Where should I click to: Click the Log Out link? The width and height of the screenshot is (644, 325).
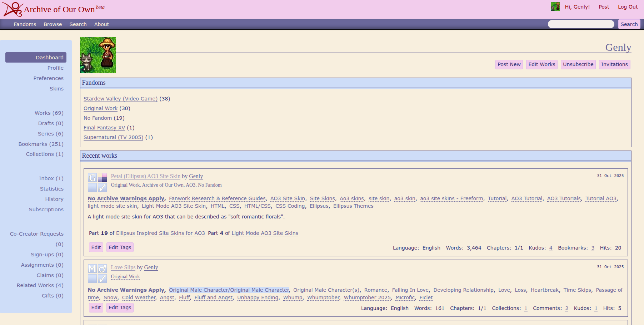click(628, 7)
